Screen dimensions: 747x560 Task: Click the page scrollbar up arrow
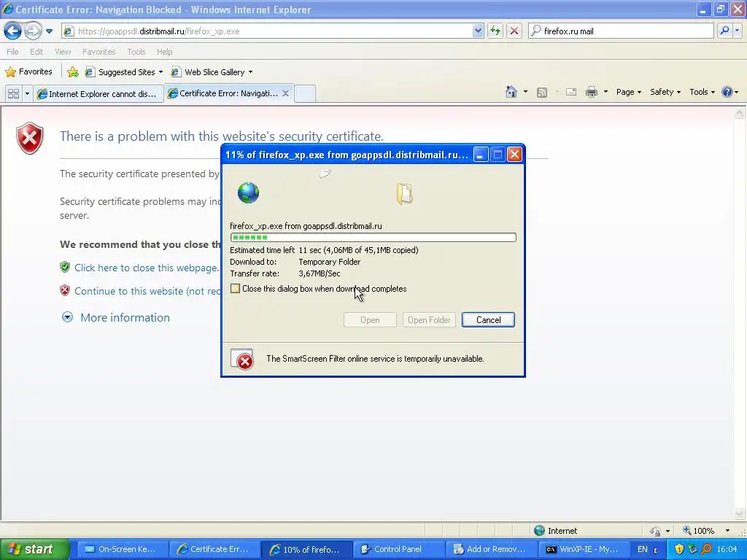click(x=740, y=113)
